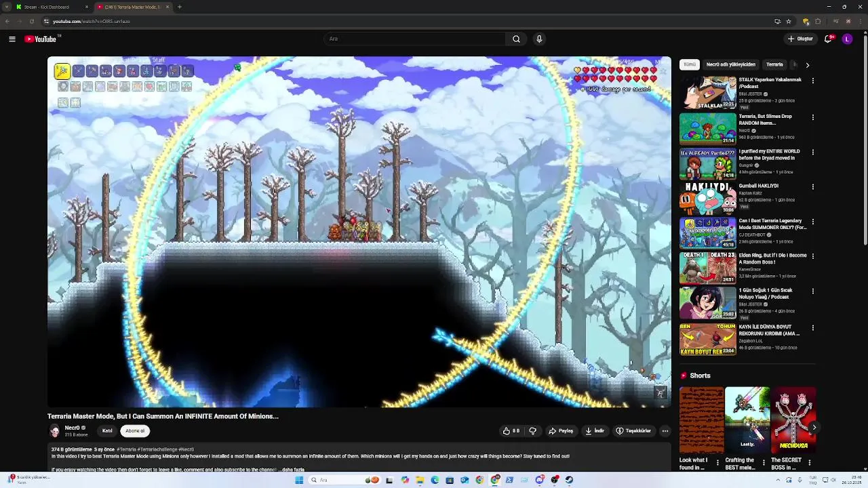The height and width of the screenshot is (488, 868).
Task: Click the "Teşekkürler" thanks button
Action: point(633,430)
